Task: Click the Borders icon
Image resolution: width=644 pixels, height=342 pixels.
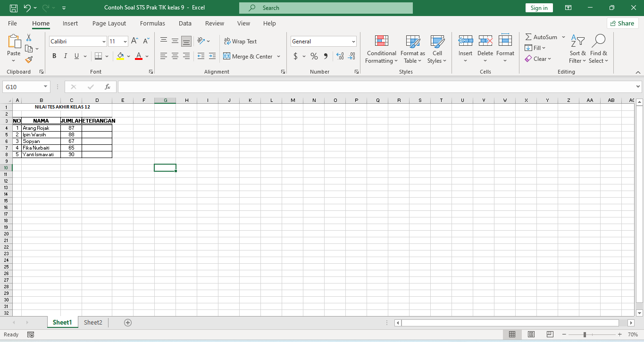Action: [x=98, y=56]
